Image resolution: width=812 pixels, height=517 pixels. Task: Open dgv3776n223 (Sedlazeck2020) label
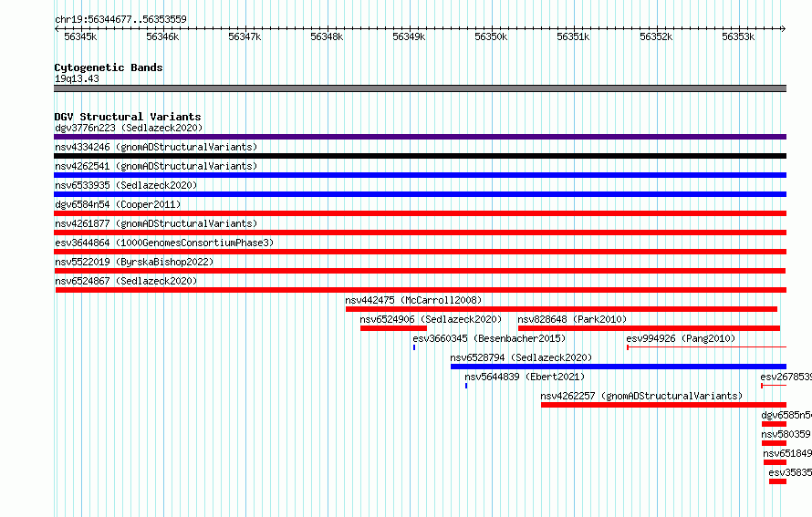pos(129,128)
